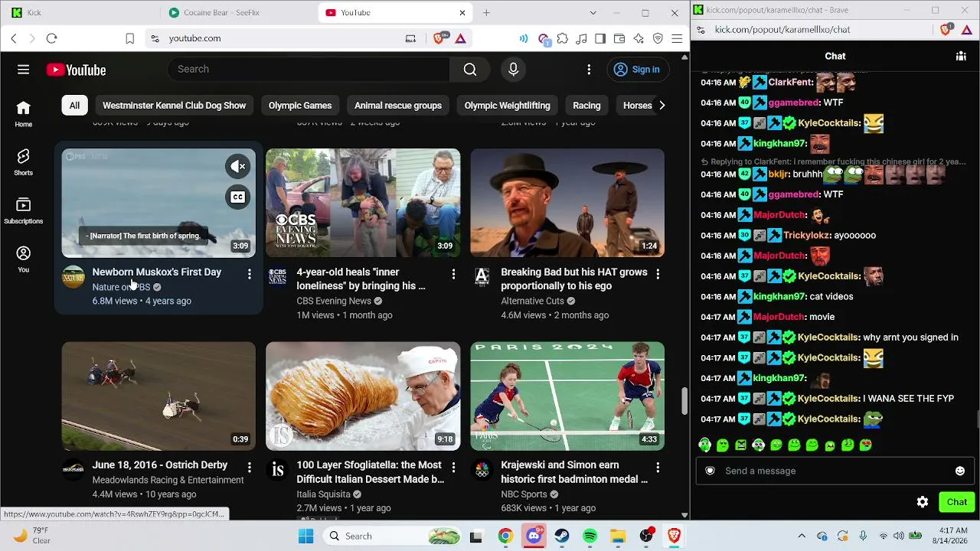Open Brave Shields in YouTube window
This screenshot has height=551, width=980.
[x=439, y=38]
